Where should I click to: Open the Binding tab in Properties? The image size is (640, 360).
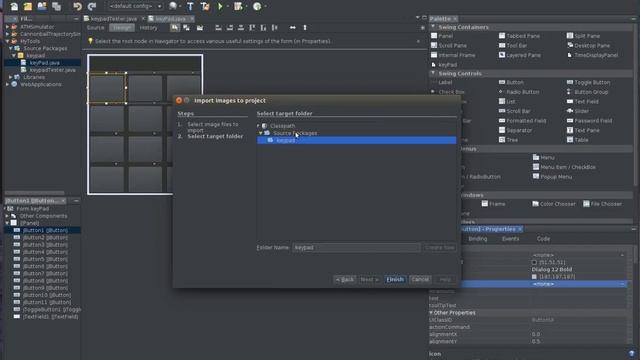point(478,239)
